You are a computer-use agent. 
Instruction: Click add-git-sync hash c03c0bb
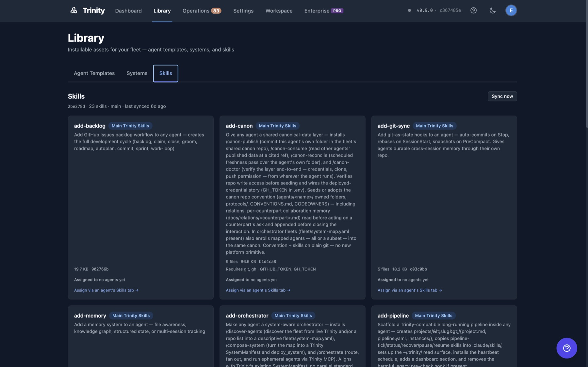[418, 269]
